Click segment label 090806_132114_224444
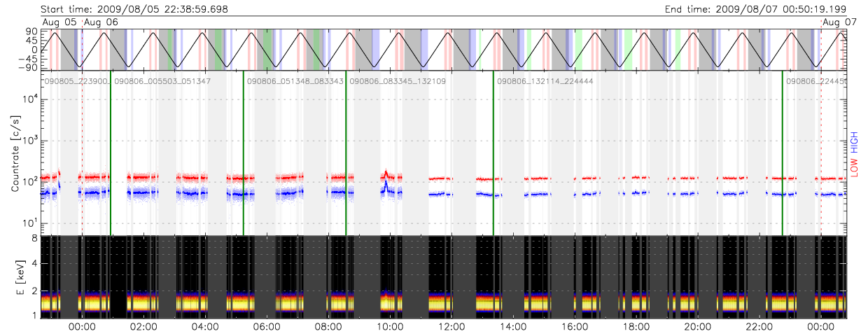This screenshot has width=868, height=336. 545,82
